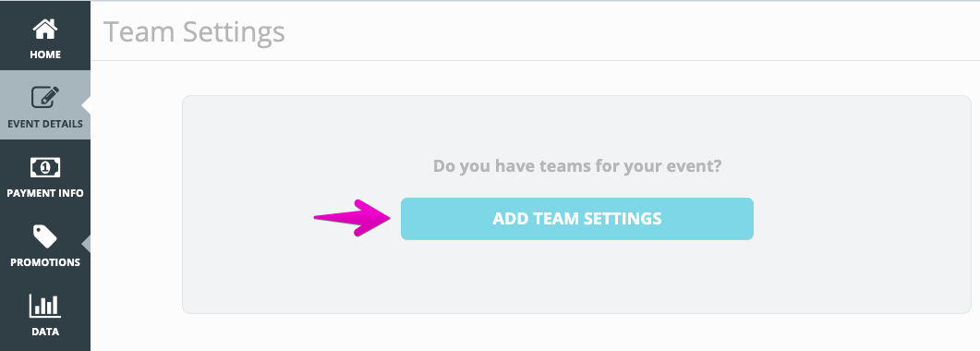This screenshot has height=351, width=980.
Task: Navigate to the DATA sidebar label
Action: pyautogui.click(x=45, y=332)
